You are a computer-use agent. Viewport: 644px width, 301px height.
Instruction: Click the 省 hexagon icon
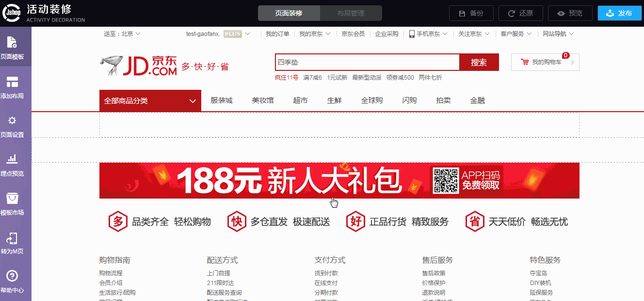(x=474, y=222)
